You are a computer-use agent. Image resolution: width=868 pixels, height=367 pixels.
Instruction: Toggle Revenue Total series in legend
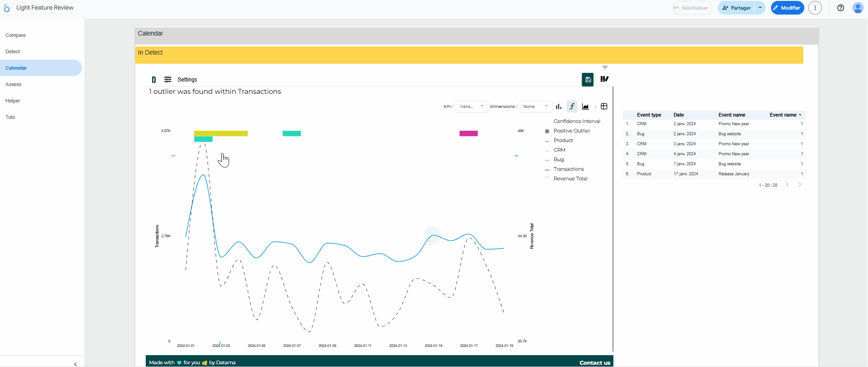[x=570, y=178]
